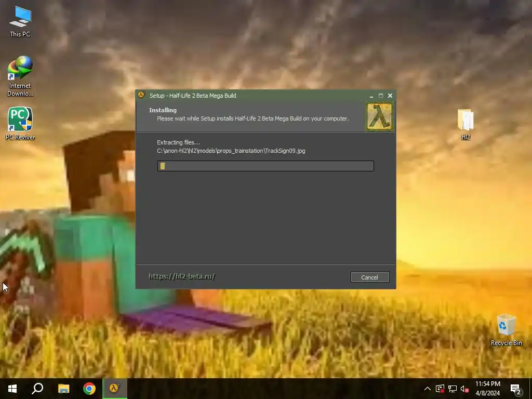Open File Explorer from the taskbar
The width and height of the screenshot is (532, 399).
tap(63, 389)
